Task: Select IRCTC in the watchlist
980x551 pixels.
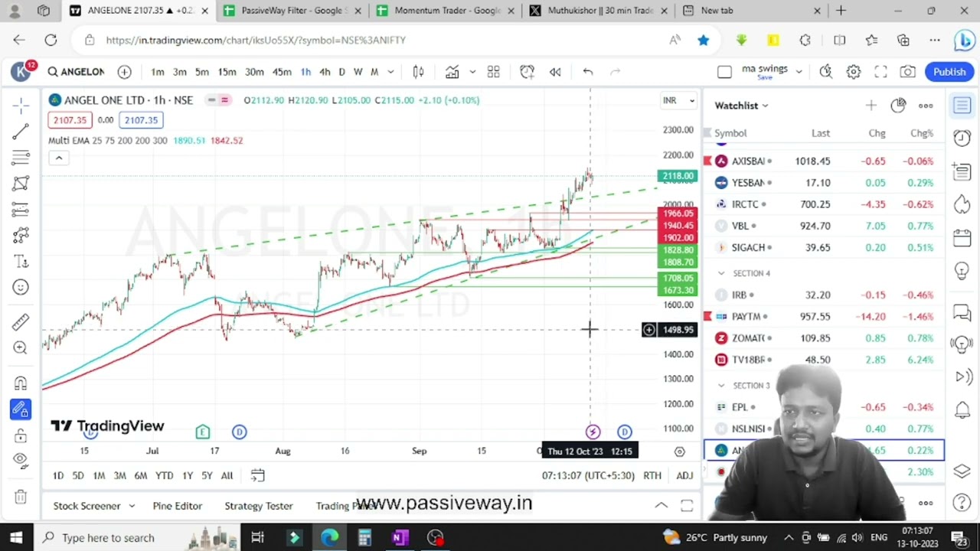Action: (x=825, y=204)
